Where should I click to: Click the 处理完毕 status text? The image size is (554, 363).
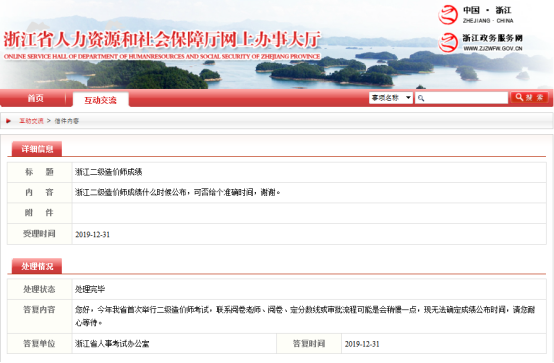[90, 289]
